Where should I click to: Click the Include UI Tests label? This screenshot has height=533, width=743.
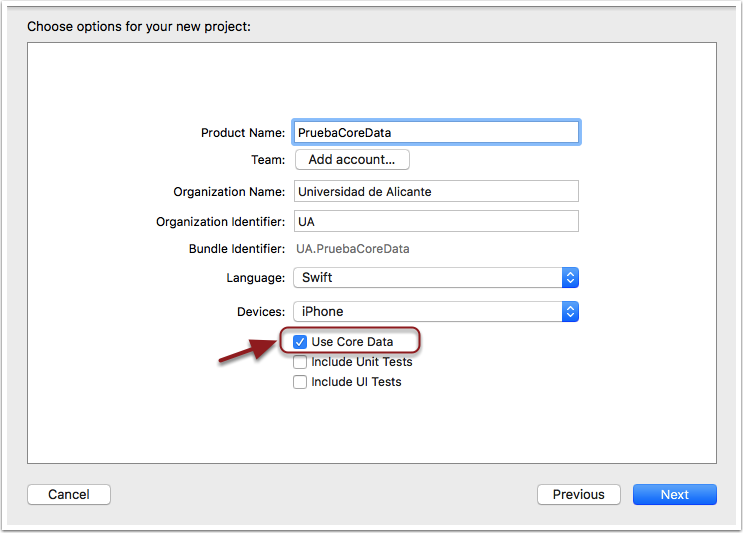click(356, 382)
